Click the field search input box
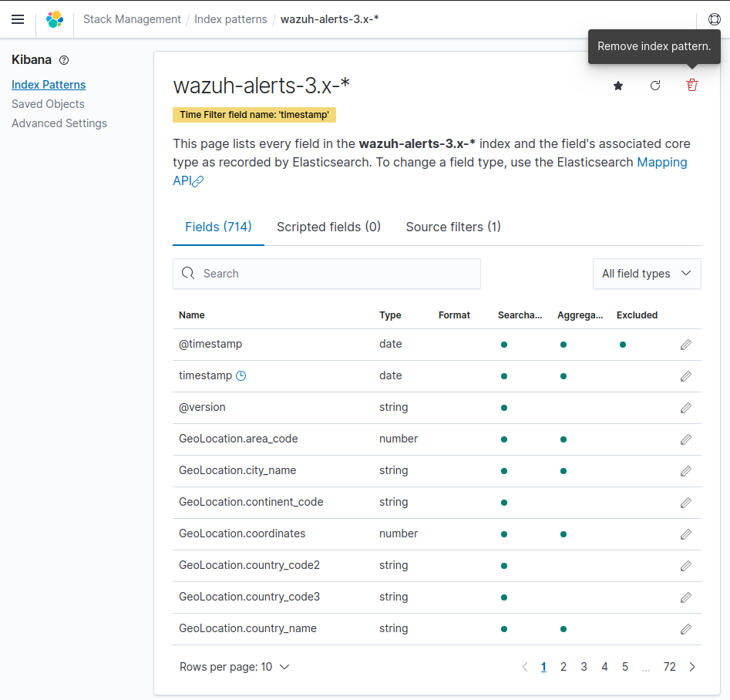 point(326,274)
